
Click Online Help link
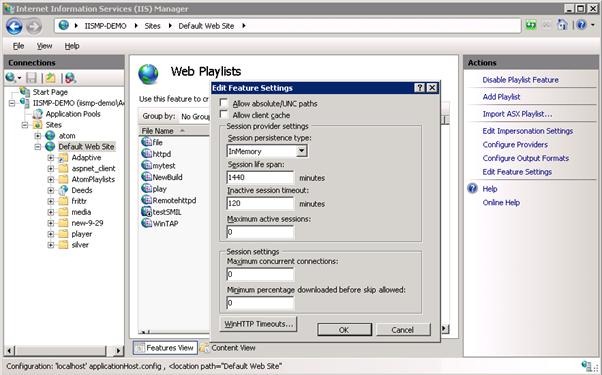pyautogui.click(x=501, y=203)
